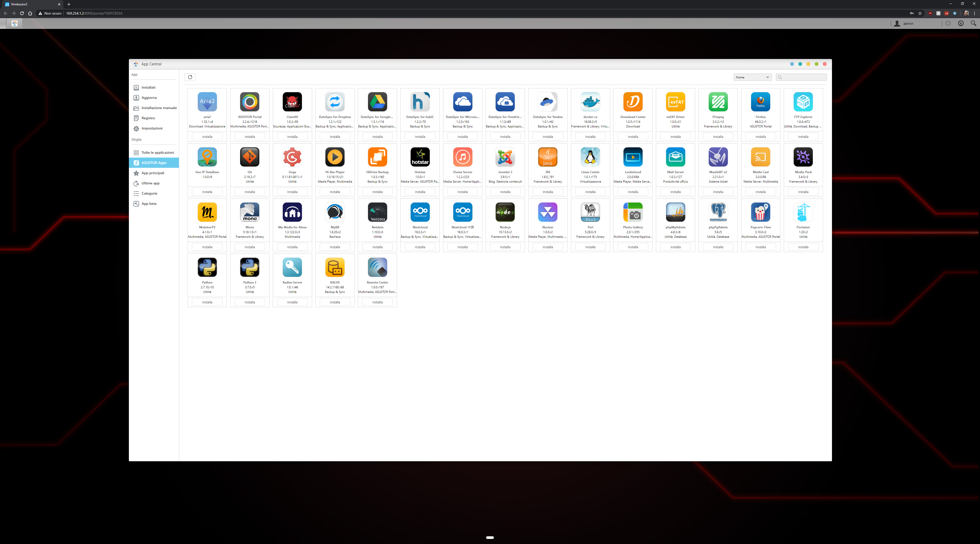The width and height of the screenshot is (980, 544).
Task: Open Installazione manuale section
Action: click(x=154, y=108)
